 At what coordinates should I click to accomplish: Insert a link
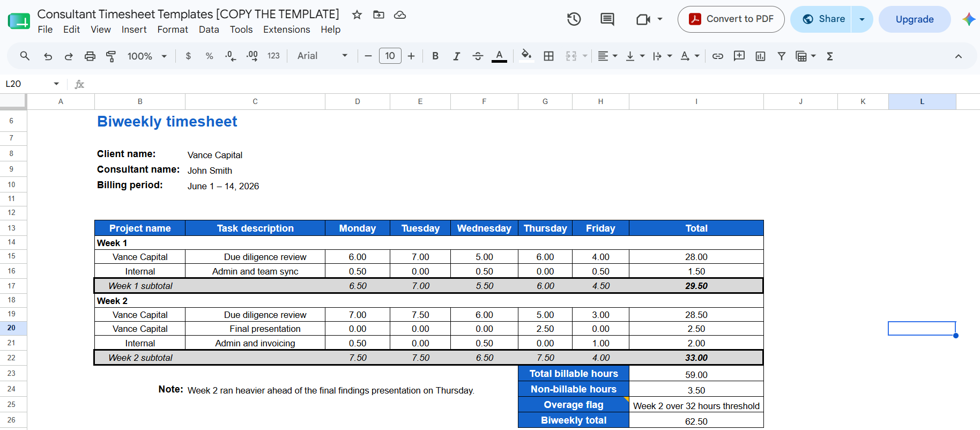pos(718,56)
